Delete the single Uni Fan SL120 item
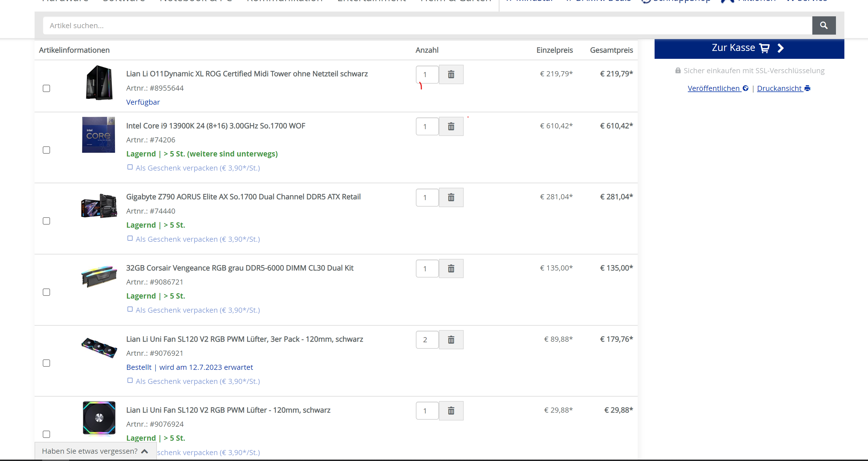The image size is (868, 461). (451, 410)
